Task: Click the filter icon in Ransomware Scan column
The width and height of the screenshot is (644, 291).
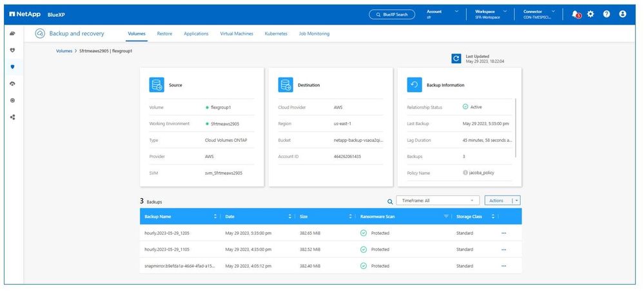Action: point(446,216)
